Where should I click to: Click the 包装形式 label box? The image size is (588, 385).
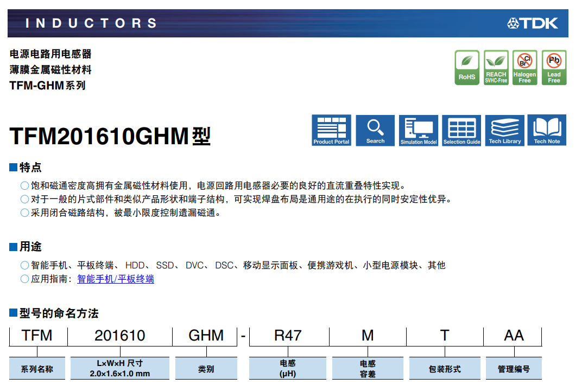[x=445, y=369]
